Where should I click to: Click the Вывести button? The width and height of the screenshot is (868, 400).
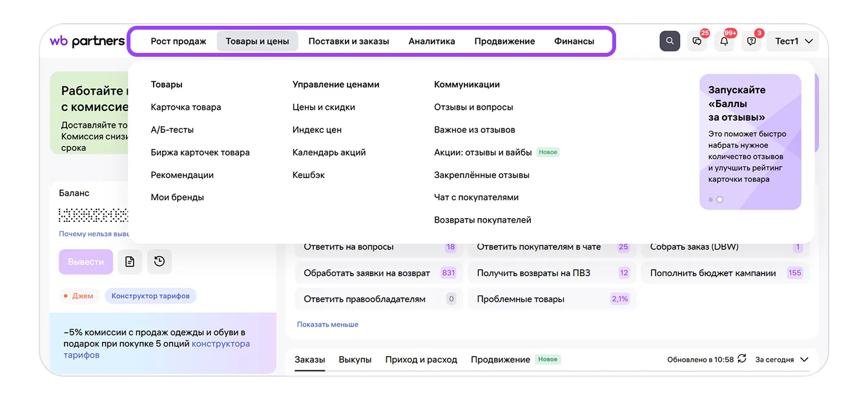click(x=86, y=262)
